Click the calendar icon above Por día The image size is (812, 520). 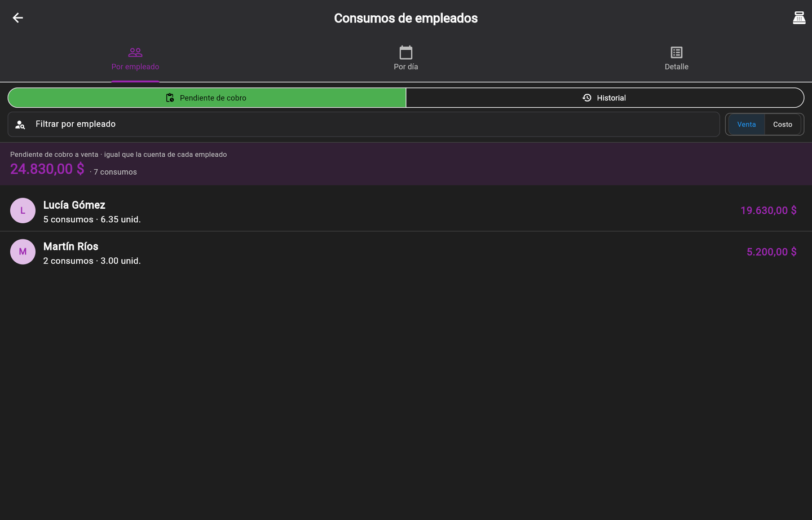(x=406, y=52)
